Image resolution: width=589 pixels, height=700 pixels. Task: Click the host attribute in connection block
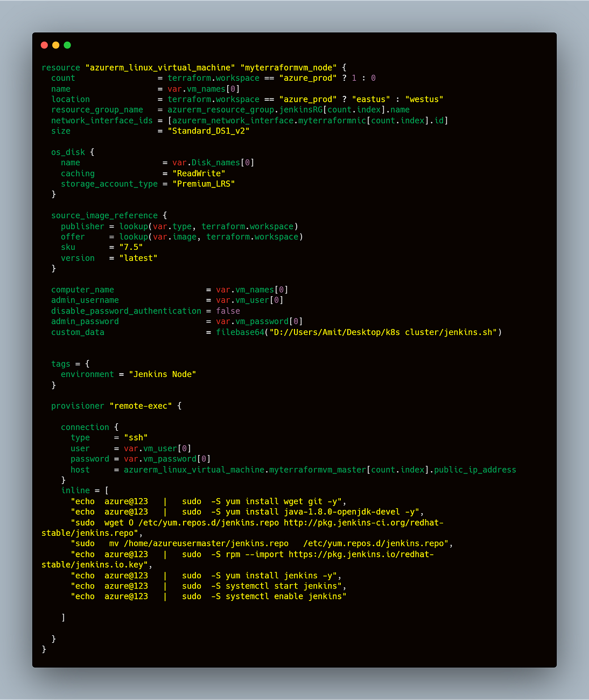(80, 470)
